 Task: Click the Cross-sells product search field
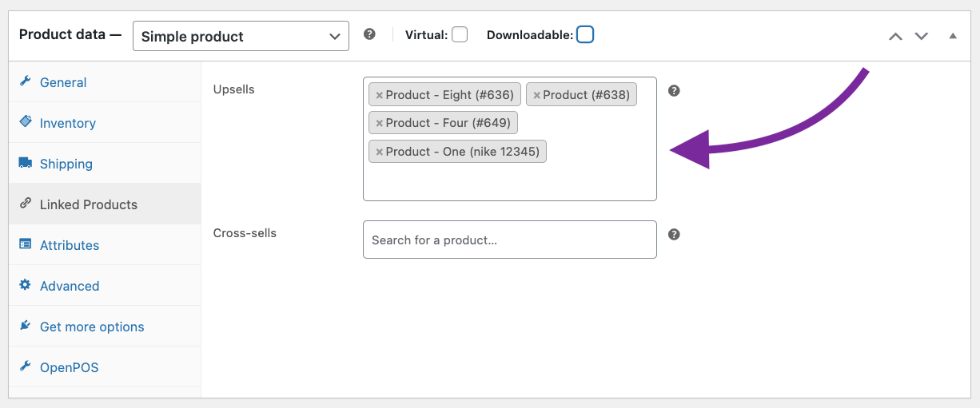(509, 240)
